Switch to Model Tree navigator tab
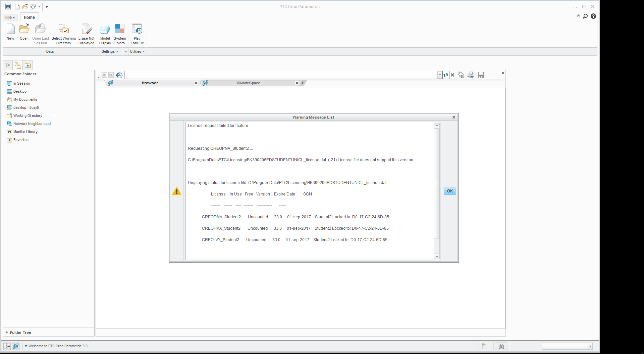This screenshot has height=354, width=644. click(8, 65)
